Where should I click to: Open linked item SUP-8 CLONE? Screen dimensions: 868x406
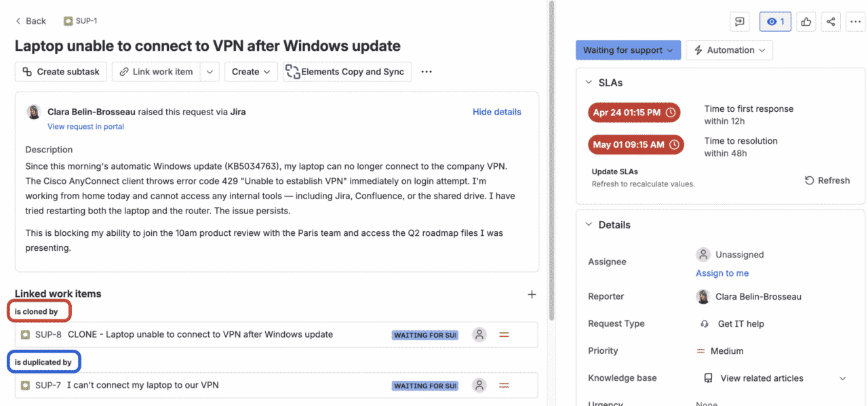point(200,334)
